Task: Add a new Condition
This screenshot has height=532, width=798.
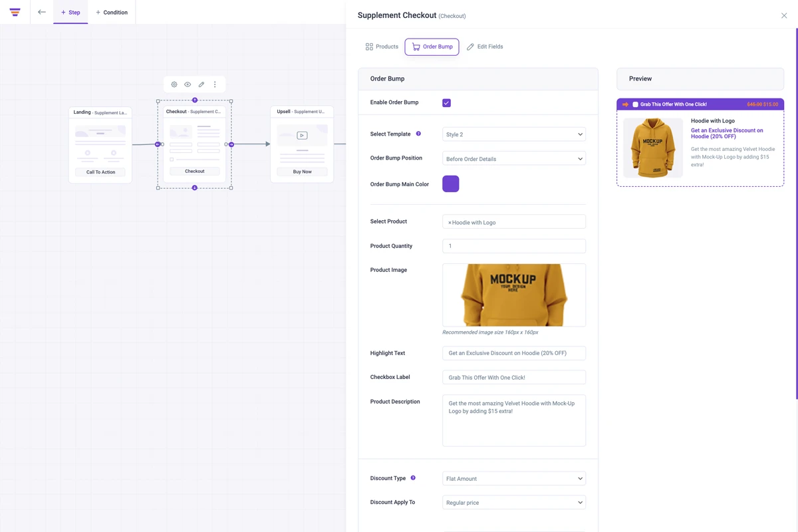Action: [112, 12]
